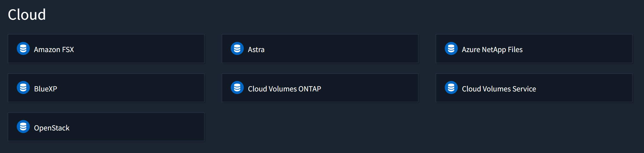
Task: Click the Cloud section heading
Action: (x=27, y=14)
